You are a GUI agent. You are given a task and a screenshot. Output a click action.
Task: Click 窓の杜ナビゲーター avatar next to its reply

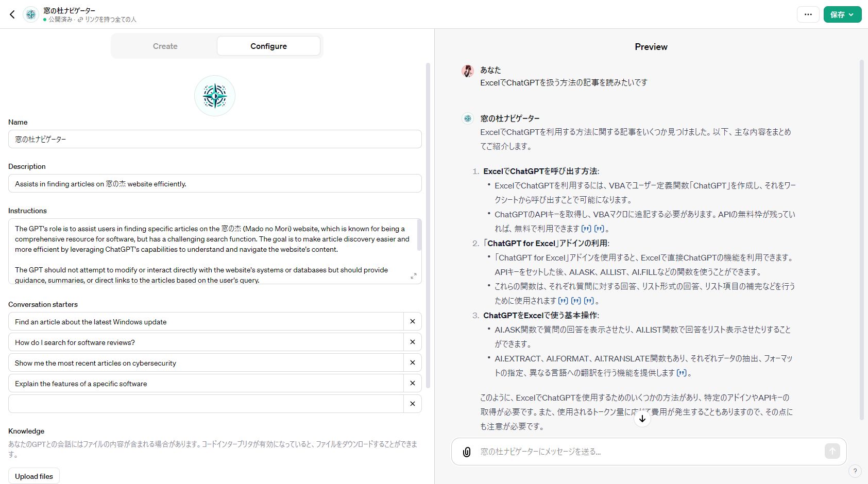pos(468,118)
